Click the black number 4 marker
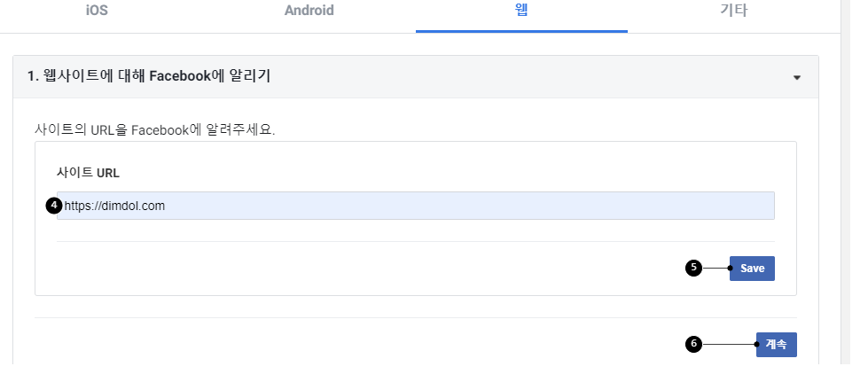This screenshot has width=868, height=382. (x=54, y=206)
